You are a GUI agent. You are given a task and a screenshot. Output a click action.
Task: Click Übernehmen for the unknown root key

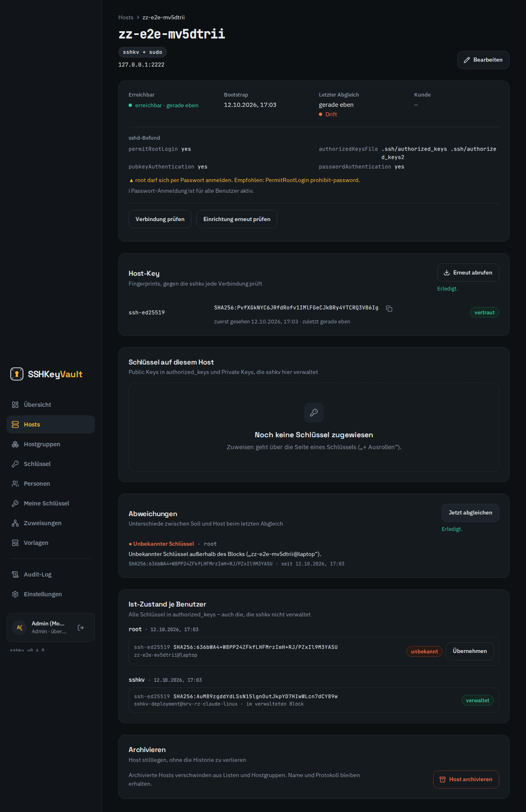(x=470, y=651)
